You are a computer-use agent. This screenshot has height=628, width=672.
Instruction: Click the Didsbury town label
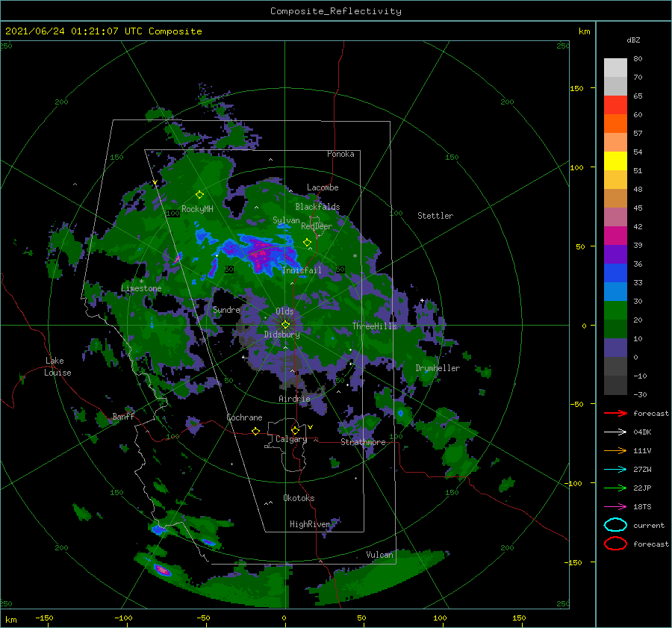pos(281,335)
